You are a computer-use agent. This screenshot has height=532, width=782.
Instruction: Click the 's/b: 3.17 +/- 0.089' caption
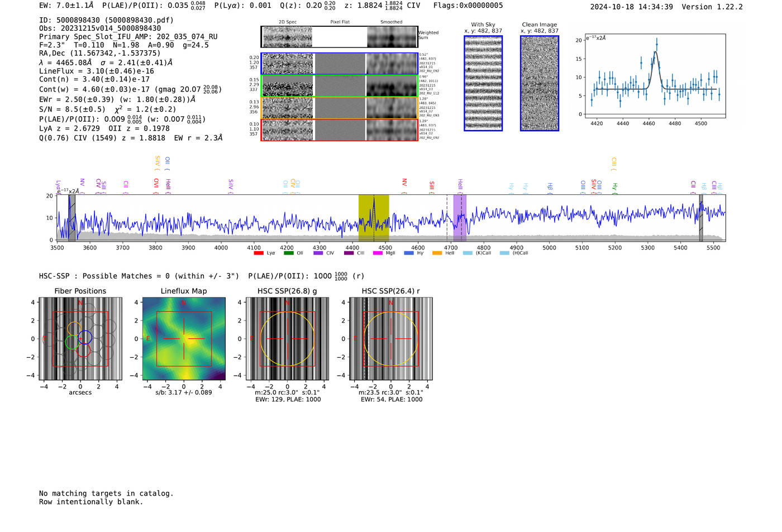click(184, 392)
